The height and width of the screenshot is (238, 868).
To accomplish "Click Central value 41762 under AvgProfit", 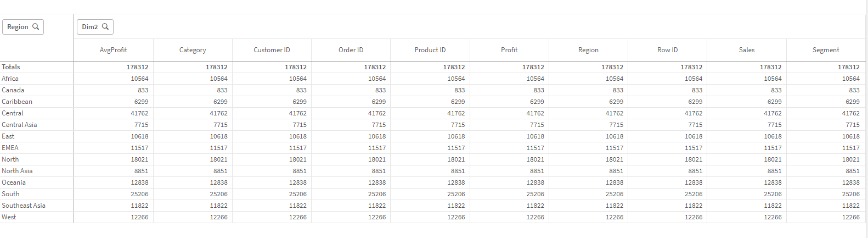I will click(139, 113).
